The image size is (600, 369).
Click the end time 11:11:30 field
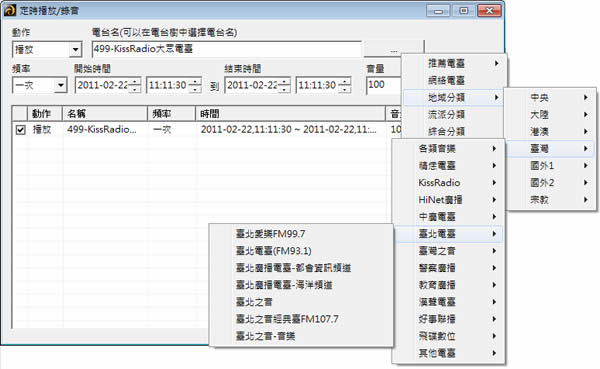click(317, 85)
